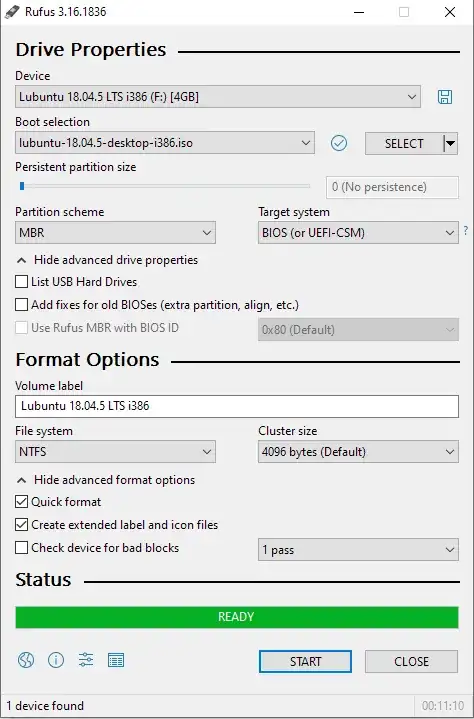Show the log window icon
This screenshot has width=474, height=719.
(x=116, y=660)
